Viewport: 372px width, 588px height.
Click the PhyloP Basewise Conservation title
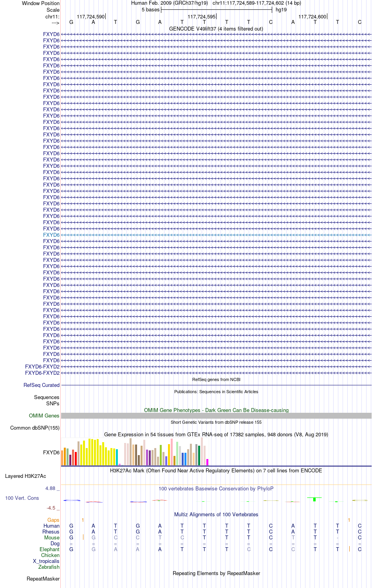[x=216, y=488]
